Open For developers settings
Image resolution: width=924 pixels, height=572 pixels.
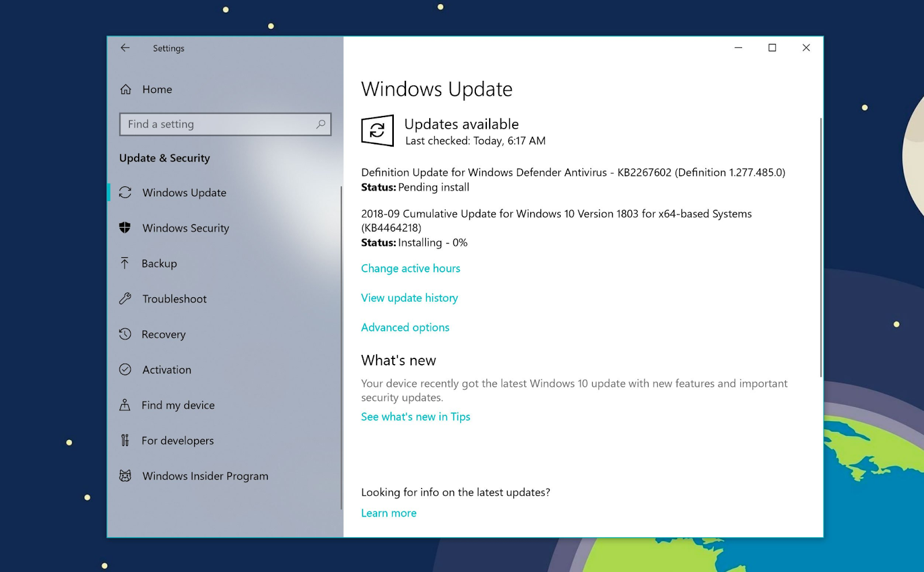tap(177, 441)
